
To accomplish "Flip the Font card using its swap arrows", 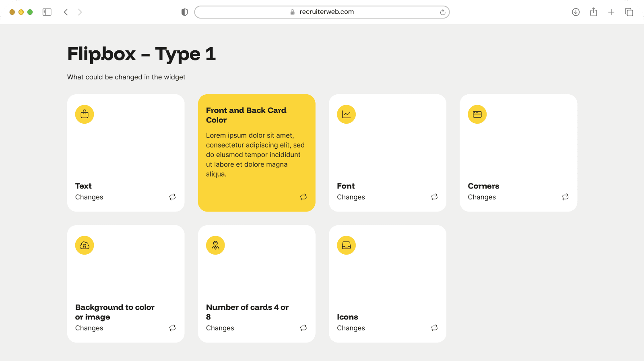I will click(434, 197).
